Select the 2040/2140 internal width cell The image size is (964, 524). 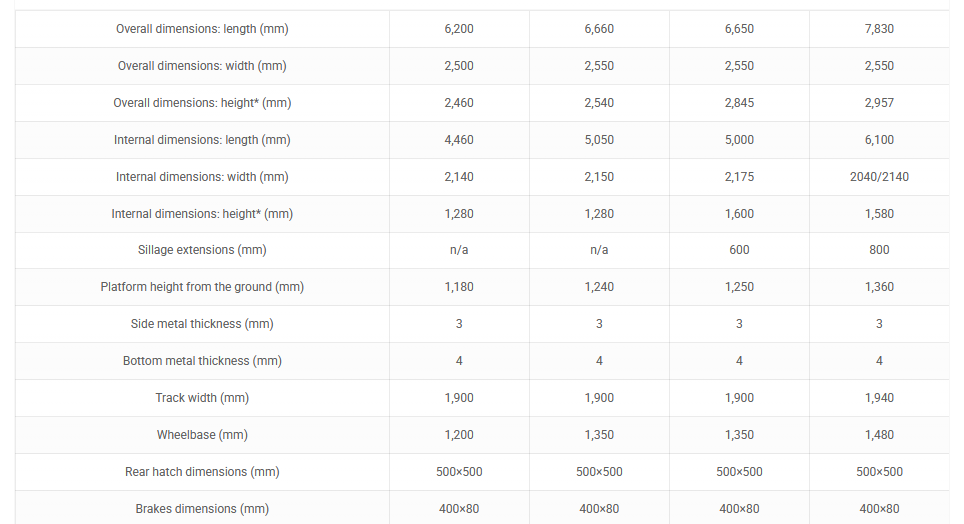(879, 177)
